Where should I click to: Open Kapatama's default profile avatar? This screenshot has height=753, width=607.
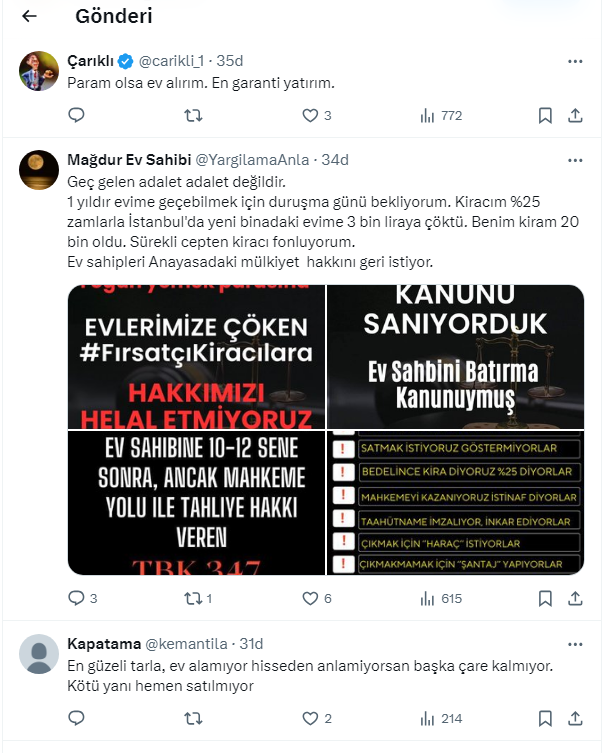pos(39,654)
